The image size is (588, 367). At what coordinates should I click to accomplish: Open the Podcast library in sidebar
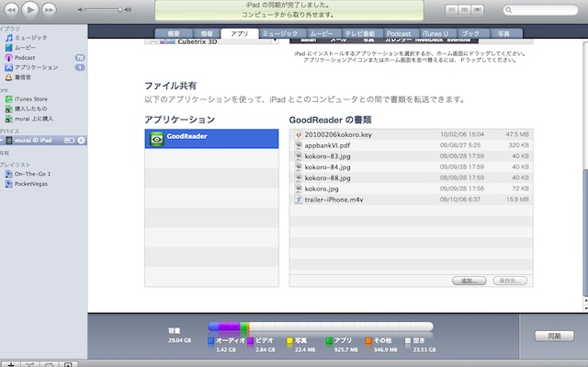click(x=25, y=57)
